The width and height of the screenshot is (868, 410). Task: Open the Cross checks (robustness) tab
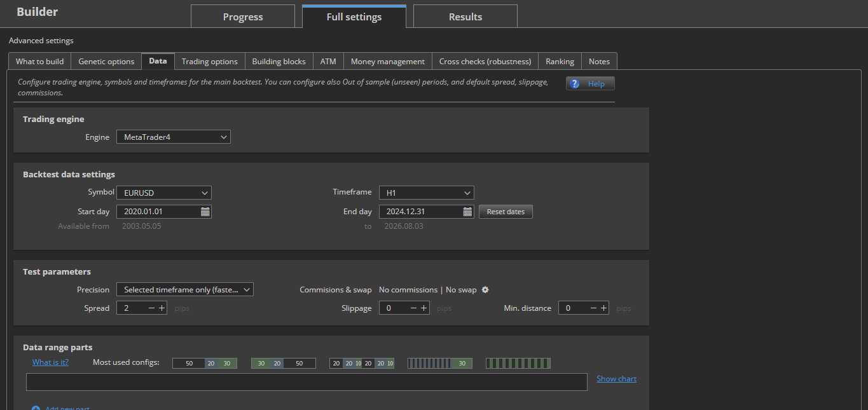click(485, 62)
